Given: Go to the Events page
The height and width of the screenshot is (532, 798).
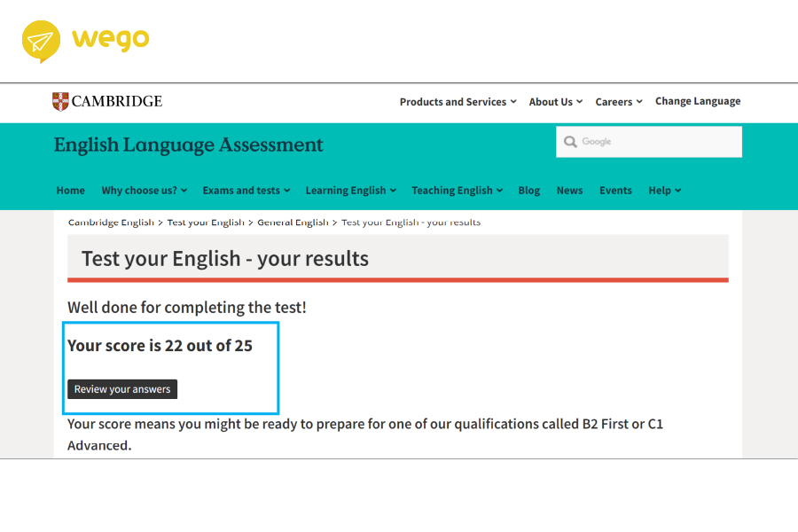Looking at the screenshot, I should (615, 191).
